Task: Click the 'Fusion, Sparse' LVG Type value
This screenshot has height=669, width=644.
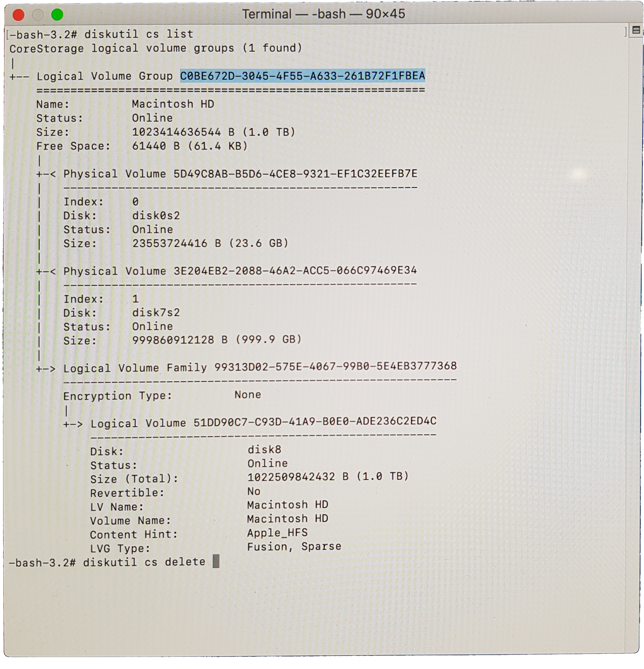Action: click(x=294, y=547)
